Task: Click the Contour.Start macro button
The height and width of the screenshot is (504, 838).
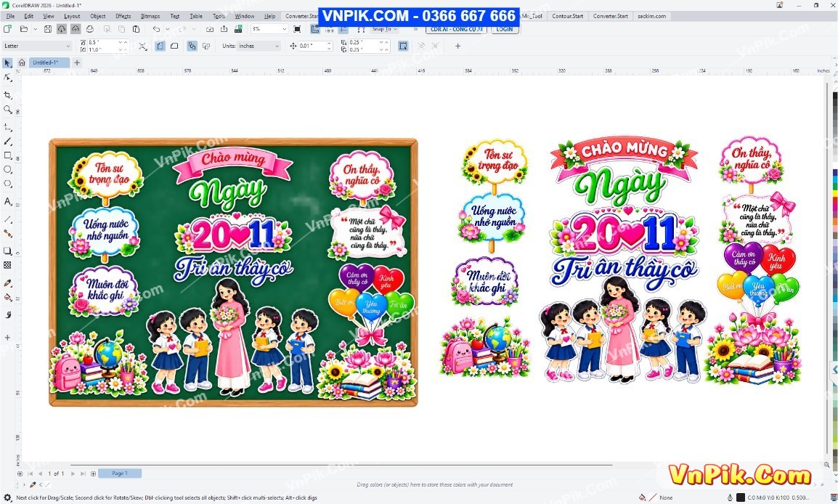Action: [568, 16]
